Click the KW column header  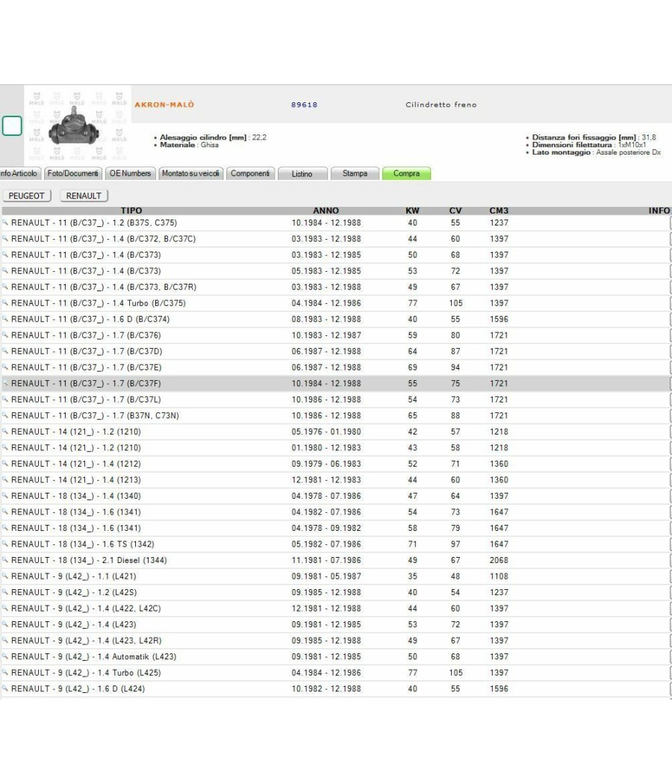click(x=412, y=211)
